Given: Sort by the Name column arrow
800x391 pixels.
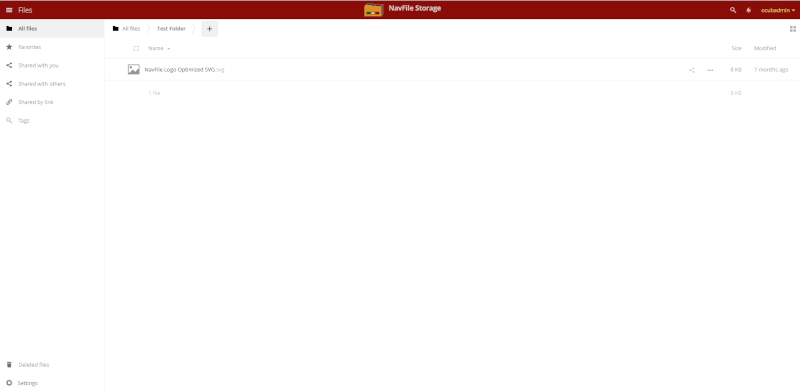Looking at the screenshot, I should [169, 48].
